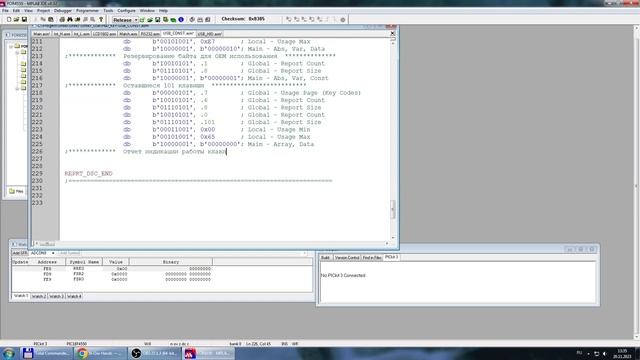
Task: Click the Help question mark toolbar icon
Action: [101, 19]
